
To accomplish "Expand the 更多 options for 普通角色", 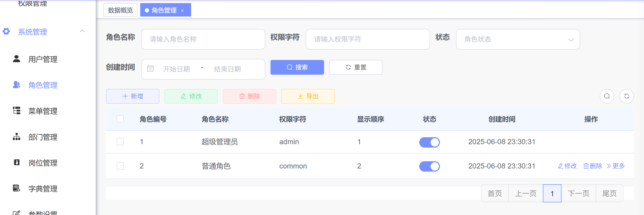I will click(616, 166).
